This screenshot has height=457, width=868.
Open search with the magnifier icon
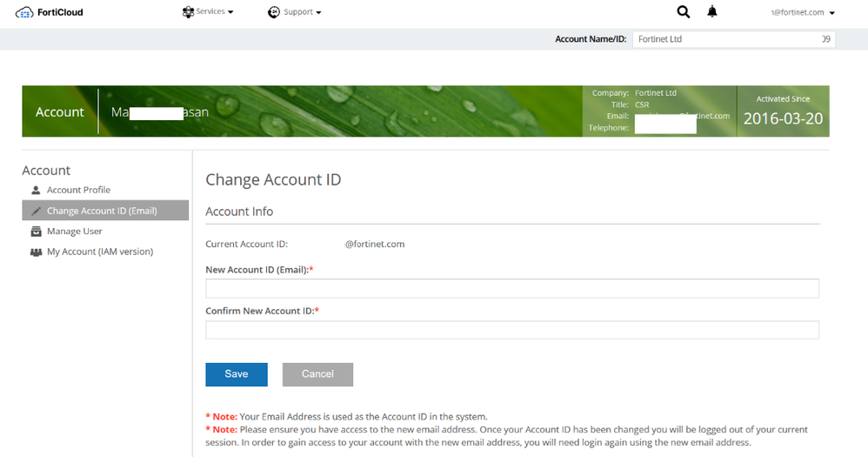click(684, 11)
